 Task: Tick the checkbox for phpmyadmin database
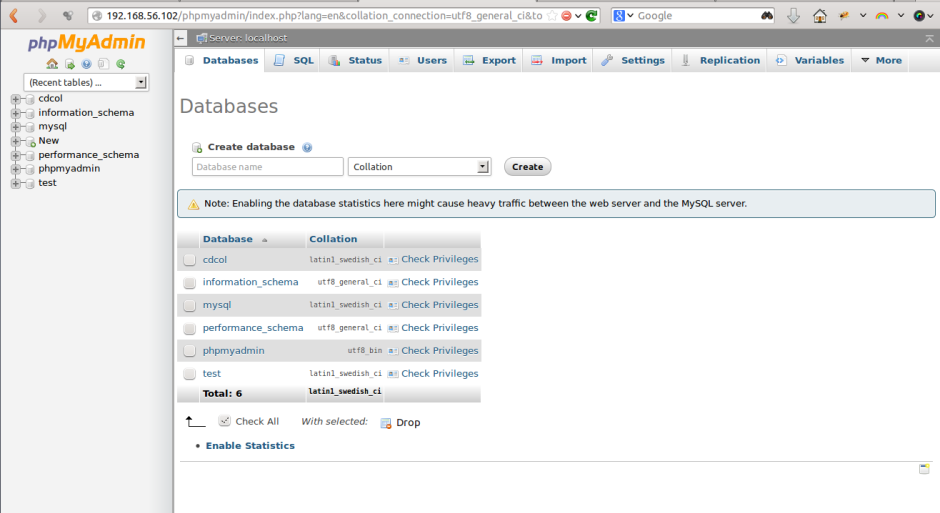(189, 351)
